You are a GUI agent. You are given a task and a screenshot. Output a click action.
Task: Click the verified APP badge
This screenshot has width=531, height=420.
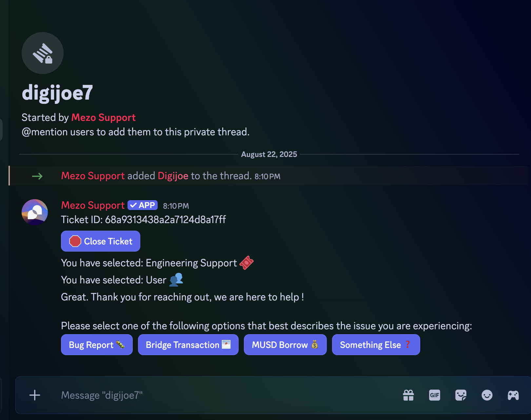coord(143,205)
